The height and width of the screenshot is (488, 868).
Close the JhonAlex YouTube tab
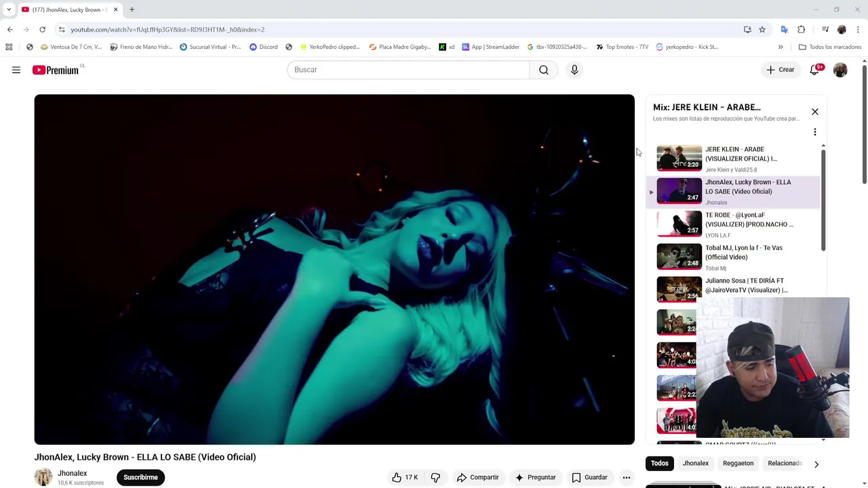115,9
